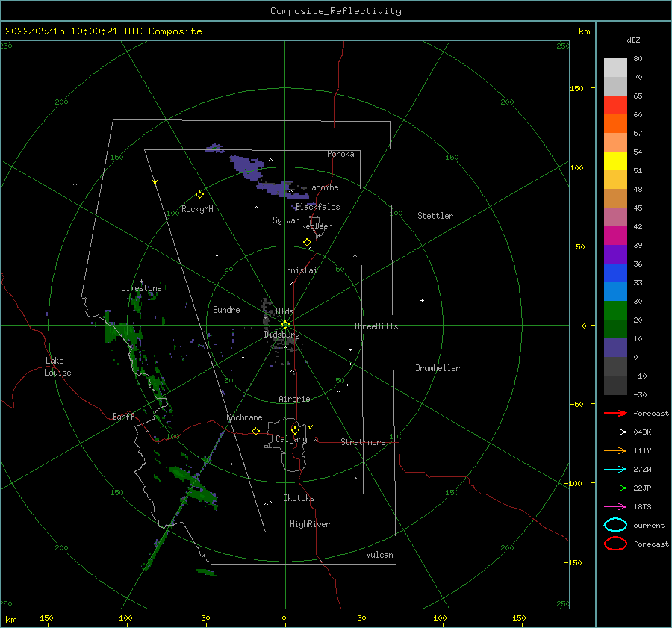Click the yellow diamond marker inside Calgary
This screenshot has width=672, height=628.
pos(295,430)
